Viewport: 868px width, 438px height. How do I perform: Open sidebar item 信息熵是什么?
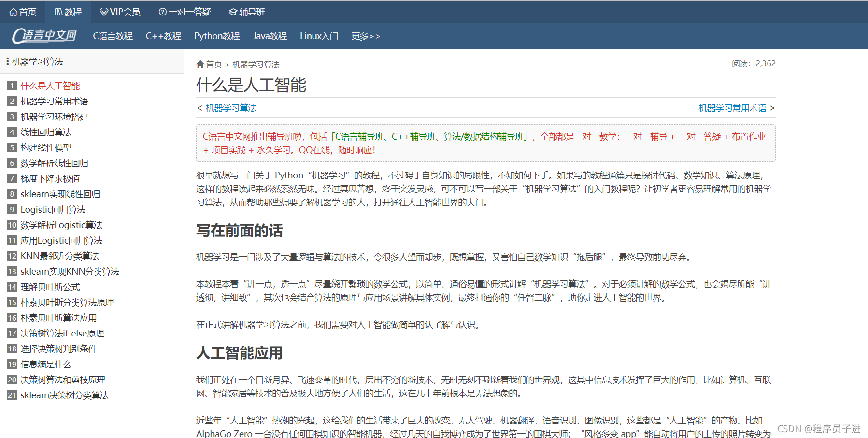[x=46, y=364]
